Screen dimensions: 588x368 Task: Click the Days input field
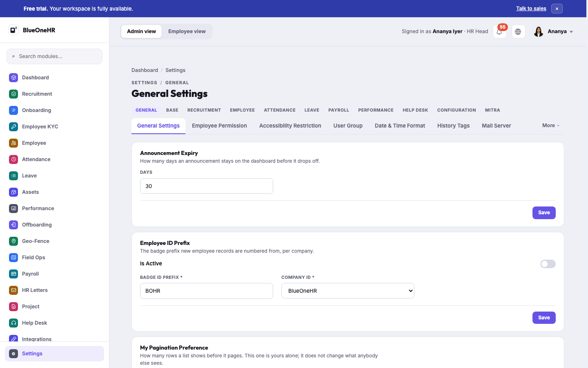(x=206, y=186)
